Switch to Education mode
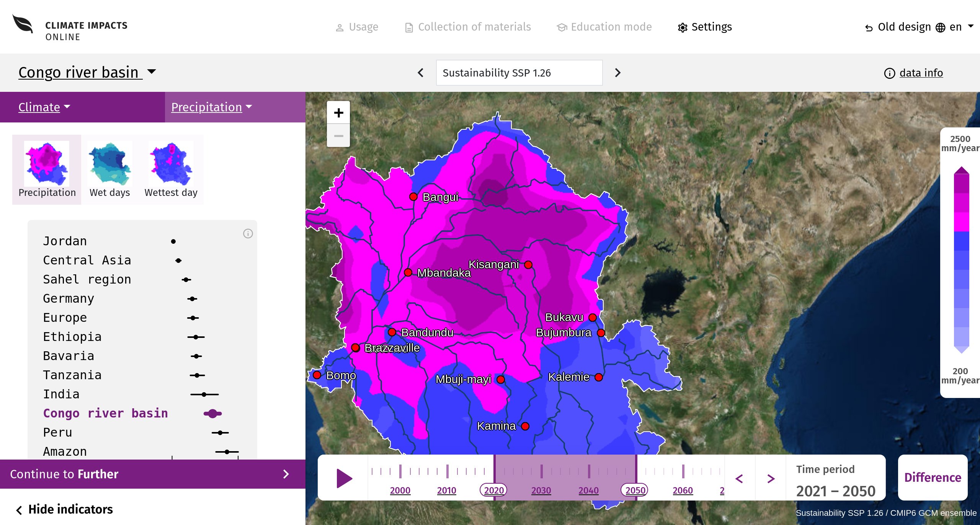The width and height of the screenshot is (980, 525). pyautogui.click(x=604, y=27)
